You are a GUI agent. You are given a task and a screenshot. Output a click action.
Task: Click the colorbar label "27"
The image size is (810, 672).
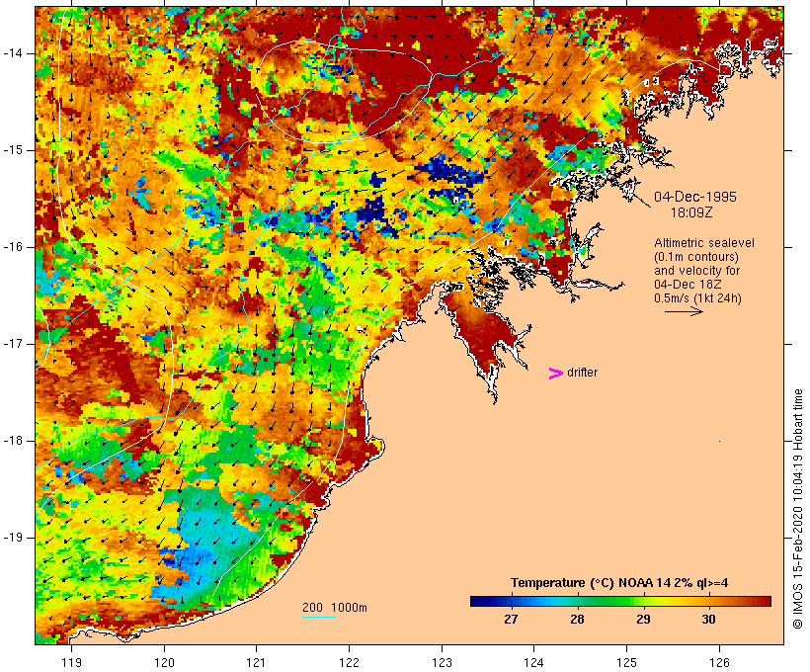tap(511, 620)
